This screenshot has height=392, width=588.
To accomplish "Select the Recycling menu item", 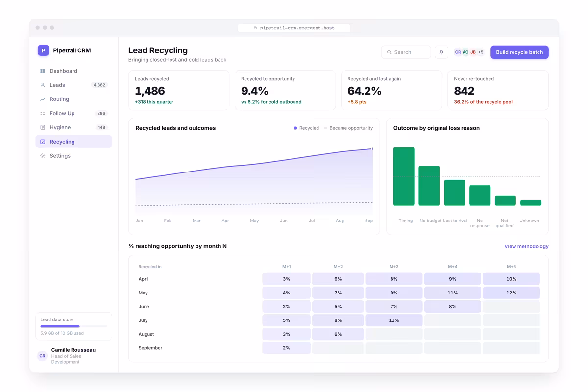I will click(73, 142).
